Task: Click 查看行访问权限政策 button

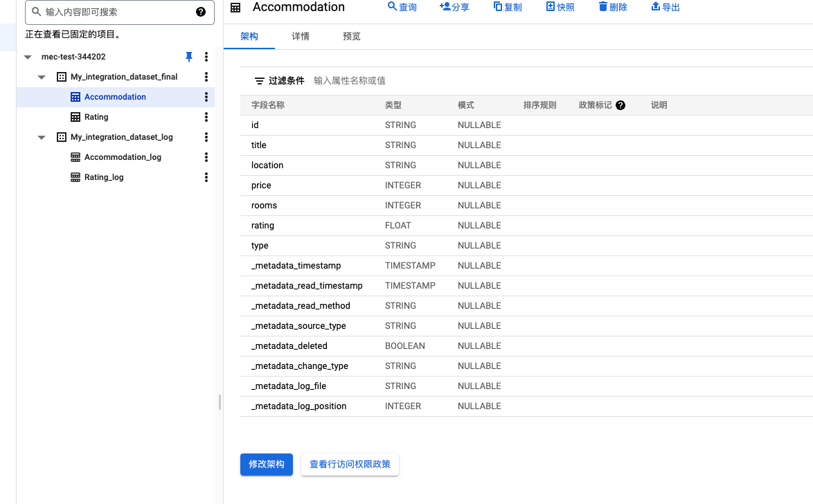Action: (350, 464)
